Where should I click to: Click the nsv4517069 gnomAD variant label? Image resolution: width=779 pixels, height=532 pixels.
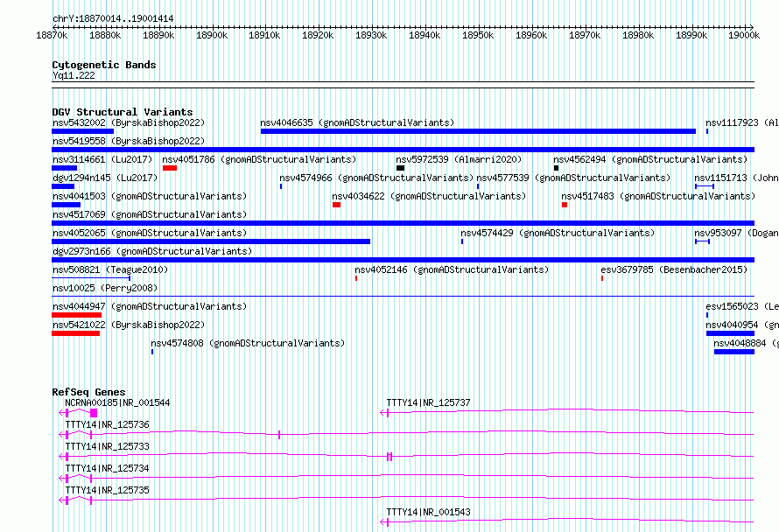(150, 214)
